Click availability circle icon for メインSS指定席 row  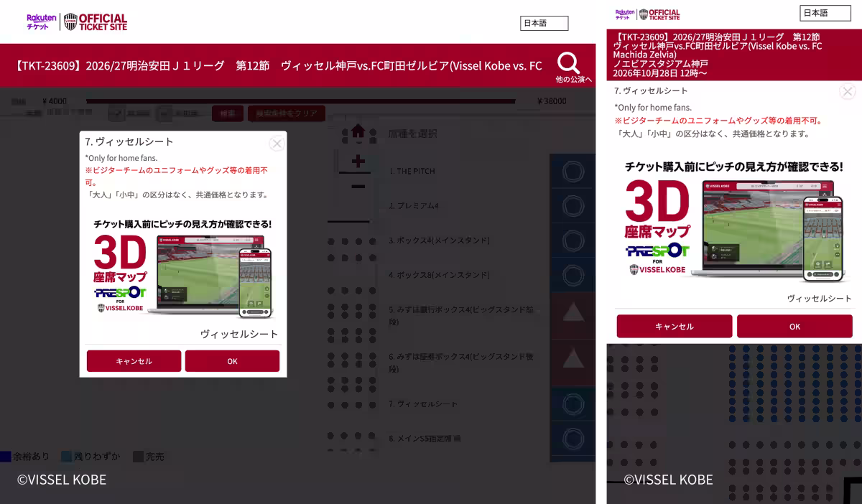point(573,439)
